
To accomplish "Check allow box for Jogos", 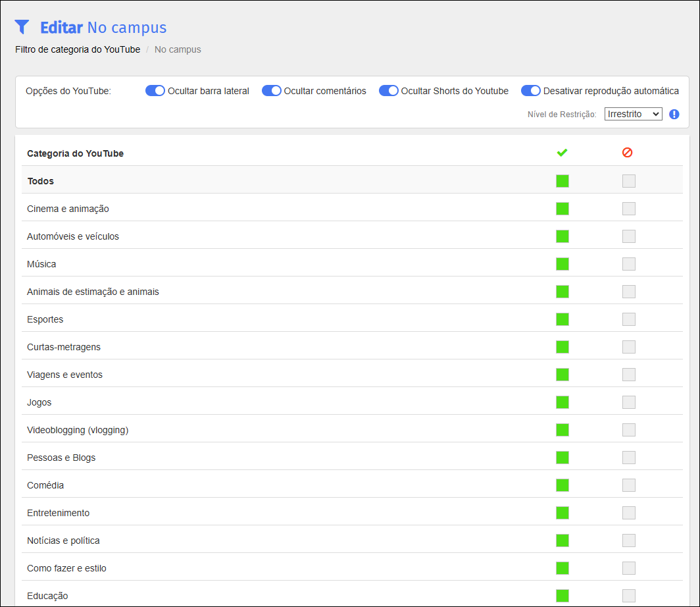I will click(x=562, y=402).
